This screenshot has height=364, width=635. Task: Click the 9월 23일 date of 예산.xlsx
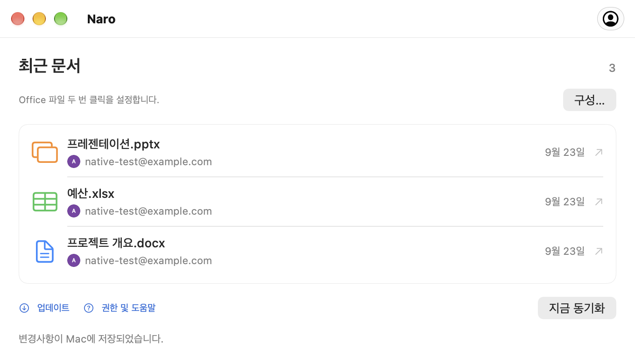[564, 202]
